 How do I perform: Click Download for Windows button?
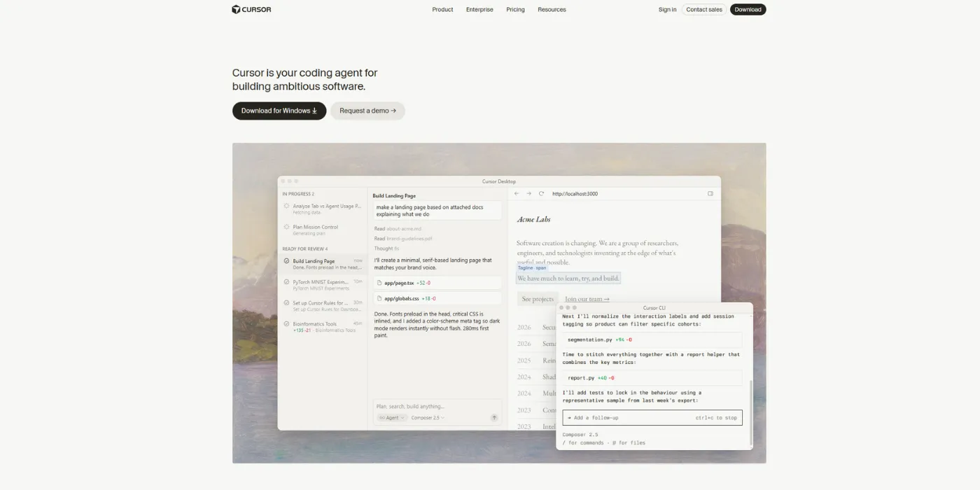(x=279, y=111)
